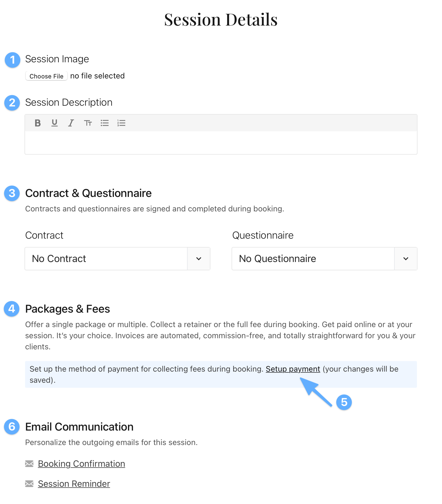
Task: Insert a bulleted list in description
Action: click(x=105, y=123)
